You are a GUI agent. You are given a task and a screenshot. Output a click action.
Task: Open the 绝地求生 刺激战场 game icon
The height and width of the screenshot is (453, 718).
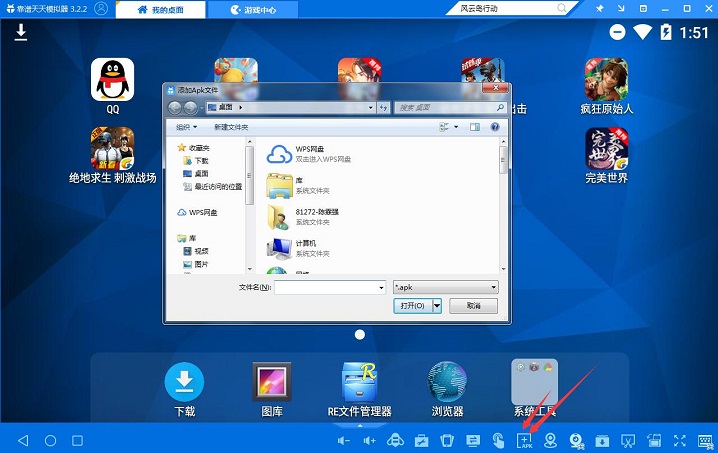[x=113, y=148]
